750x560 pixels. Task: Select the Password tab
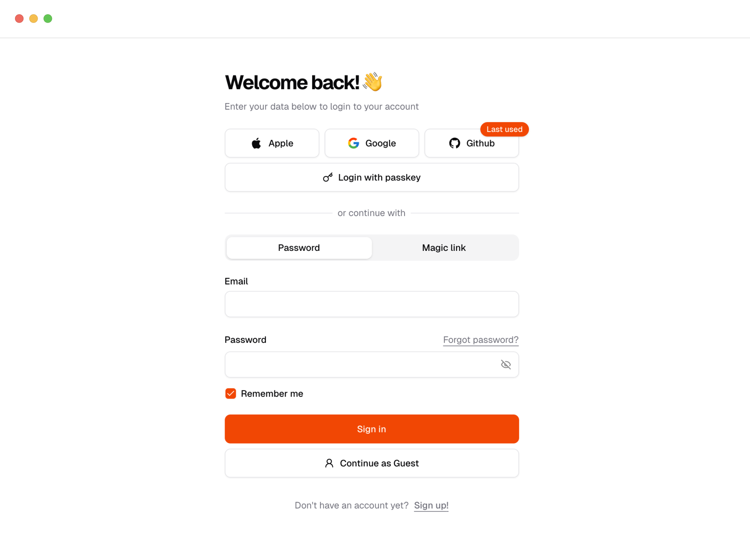(299, 248)
